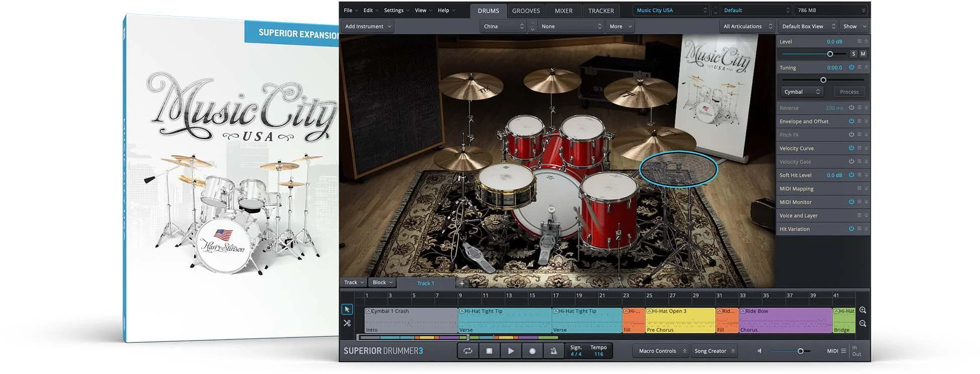Viewport: 980px width, 374px height.
Task: Adjust the Tuning slider handle
Action: point(823,80)
